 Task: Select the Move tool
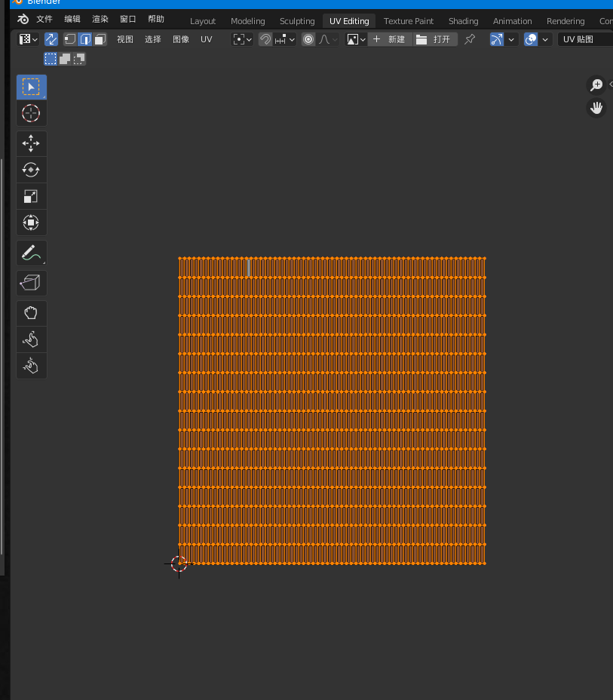(x=31, y=144)
